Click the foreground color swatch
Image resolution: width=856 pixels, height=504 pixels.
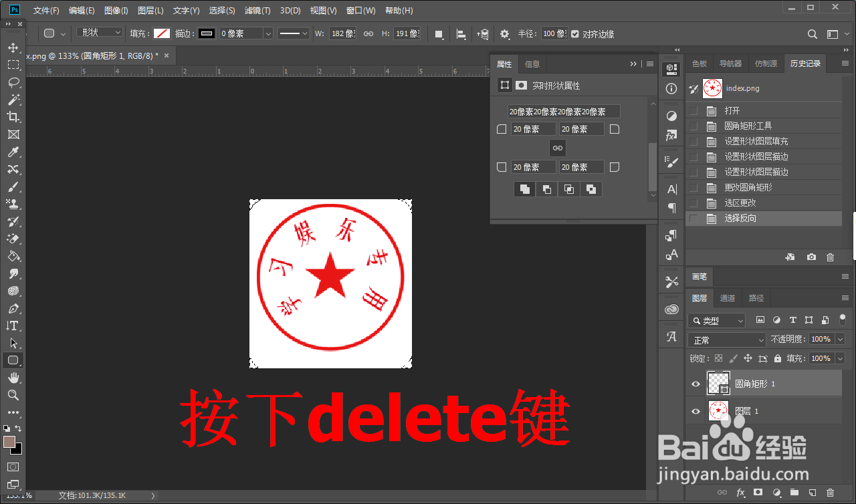pos(9,442)
